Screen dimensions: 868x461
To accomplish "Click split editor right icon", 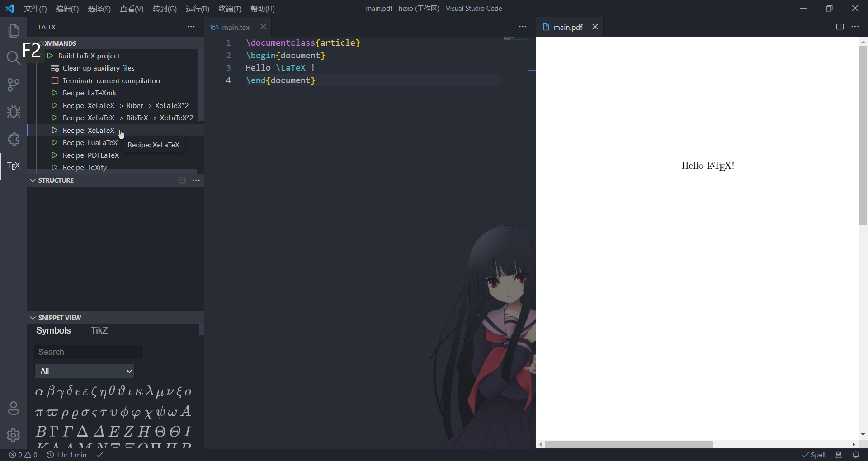I will (x=840, y=27).
